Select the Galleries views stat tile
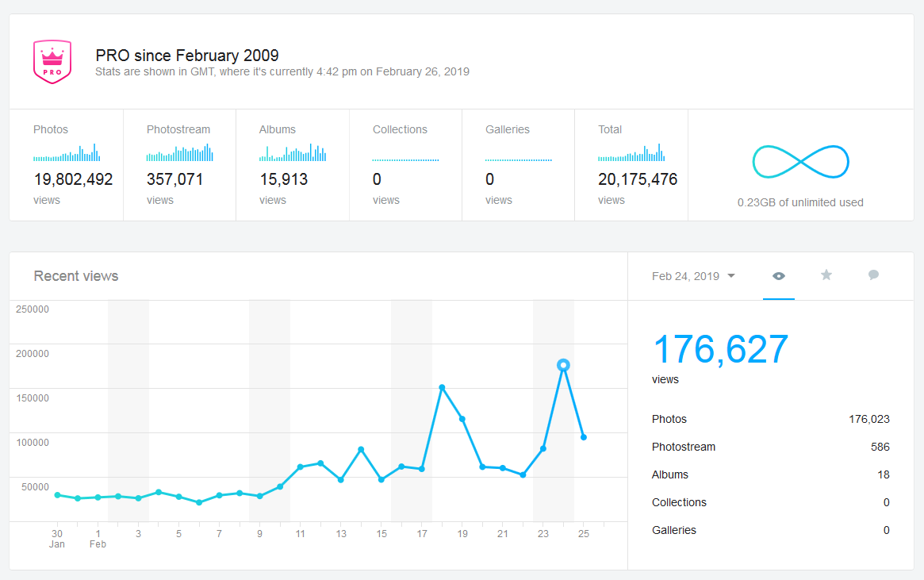924x580 pixels. 518,165
